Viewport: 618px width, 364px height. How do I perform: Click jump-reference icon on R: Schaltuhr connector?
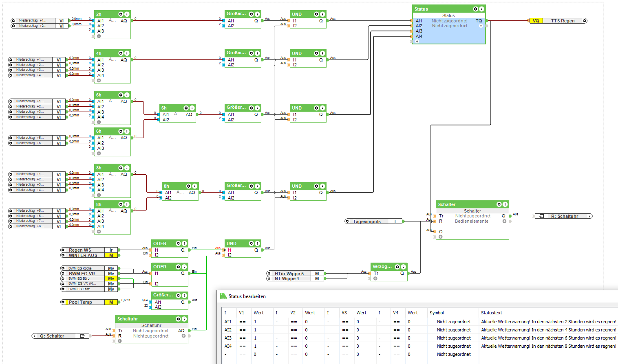click(541, 216)
